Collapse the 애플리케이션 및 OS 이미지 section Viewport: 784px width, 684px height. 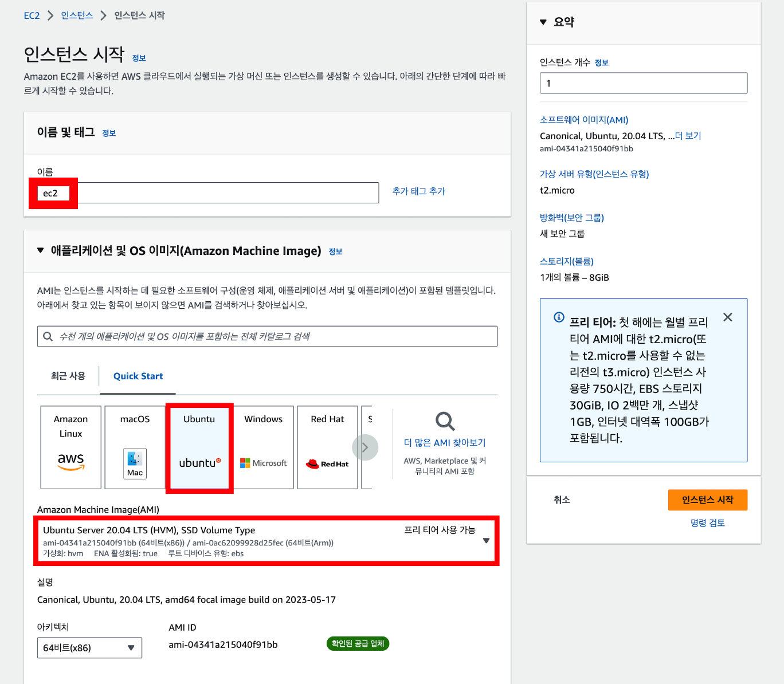coord(41,250)
